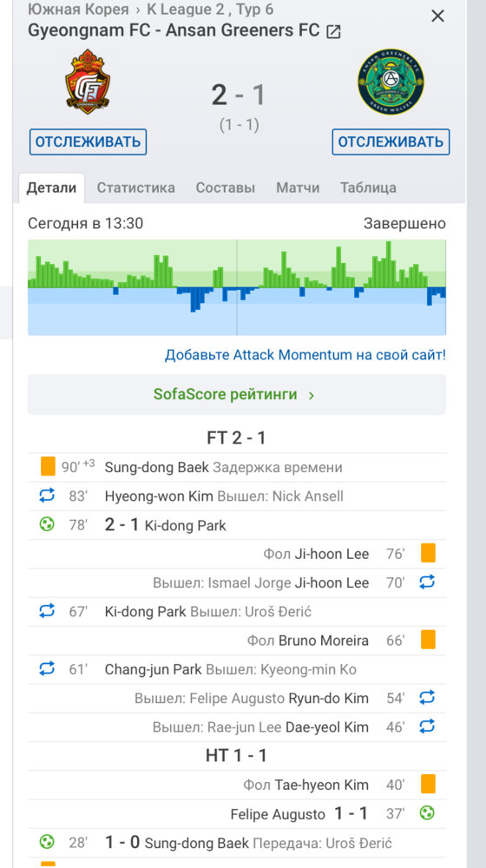This screenshot has width=486, height=868.
Task: Click the Ansan Greeners FC crest
Action: (x=391, y=82)
